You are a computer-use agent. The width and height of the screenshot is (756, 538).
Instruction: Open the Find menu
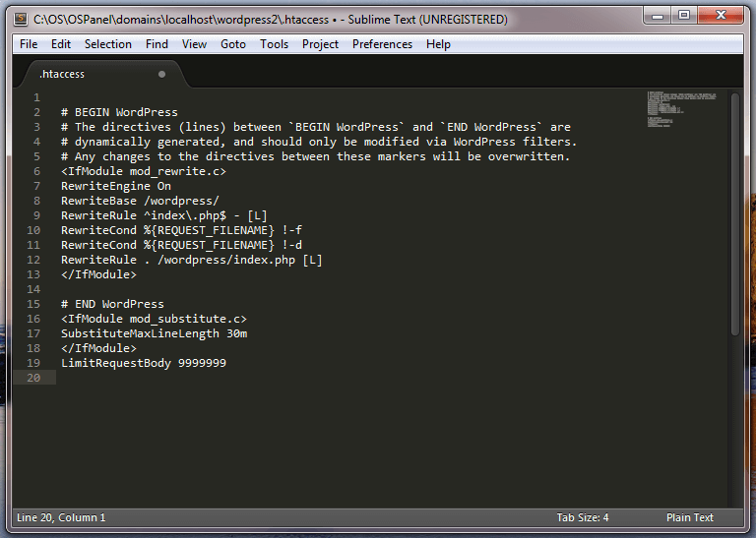(157, 44)
